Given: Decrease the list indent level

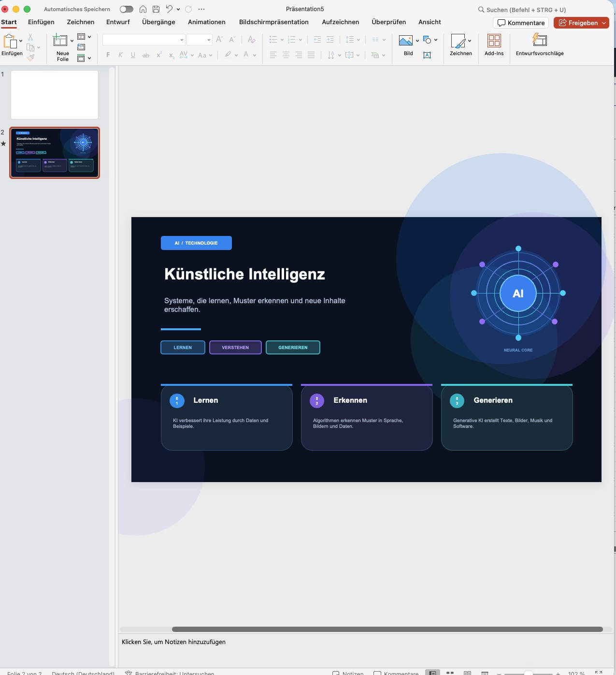Looking at the screenshot, I should [317, 40].
